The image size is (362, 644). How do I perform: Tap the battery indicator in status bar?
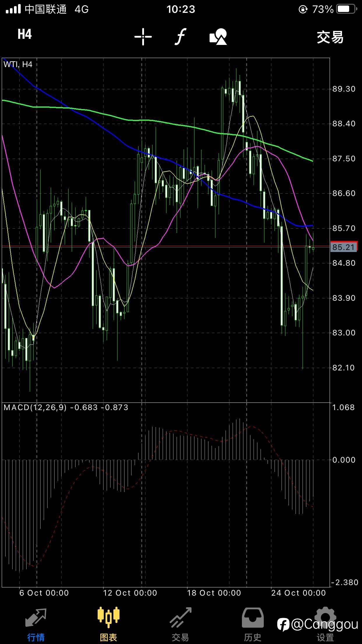click(347, 9)
